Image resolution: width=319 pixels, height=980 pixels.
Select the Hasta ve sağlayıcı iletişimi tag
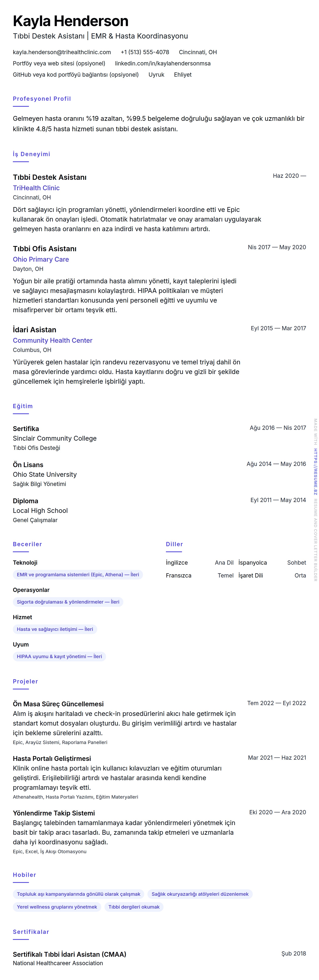point(55,629)
